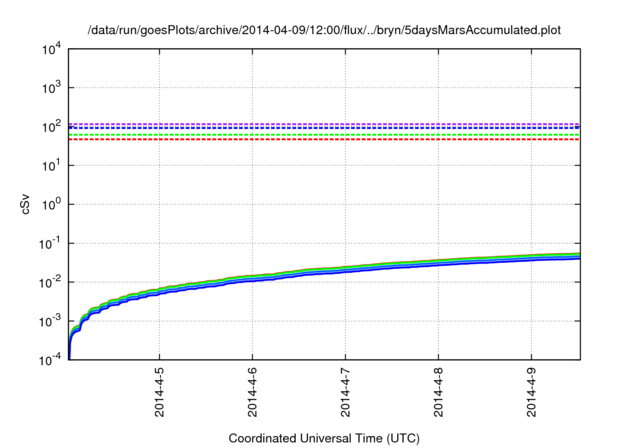Click the plot title file path
This screenshot has width=640, height=448.
(x=324, y=30)
